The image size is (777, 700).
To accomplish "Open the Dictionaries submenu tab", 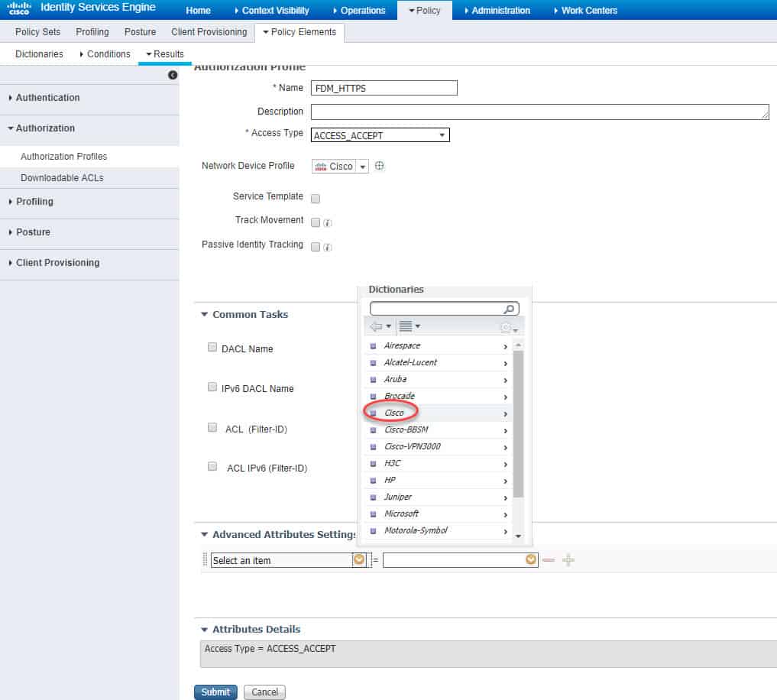I will coord(39,54).
